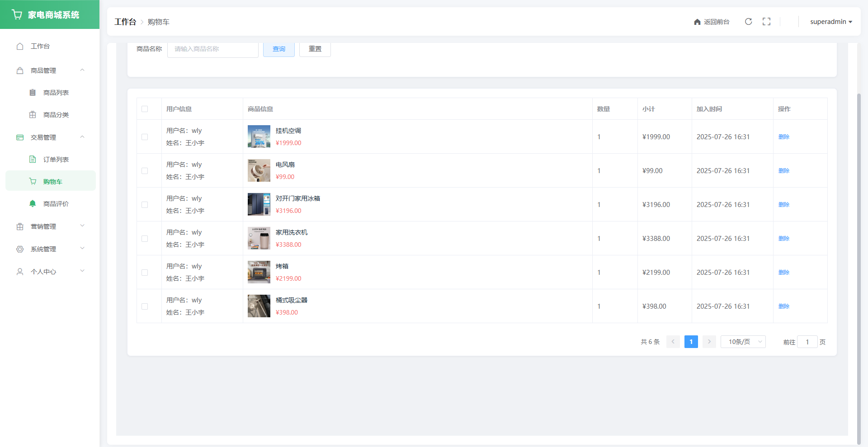Viewport: 868px width, 447px height.
Task: Open the 商品列表 menu item
Action: [x=56, y=93]
